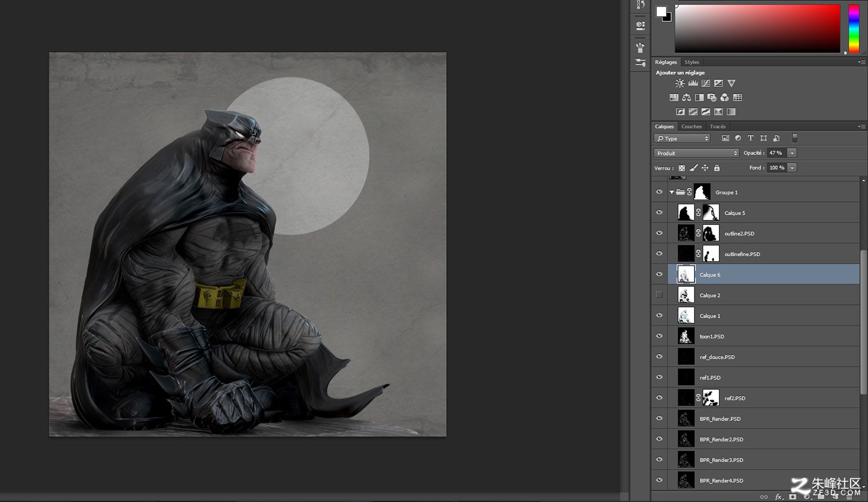The height and width of the screenshot is (502, 868).
Task: Select the Réglages tab
Action: coord(666,62)
